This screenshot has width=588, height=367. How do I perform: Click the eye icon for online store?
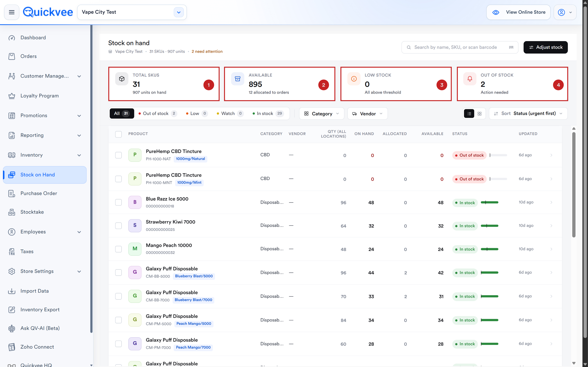point(496,12)
